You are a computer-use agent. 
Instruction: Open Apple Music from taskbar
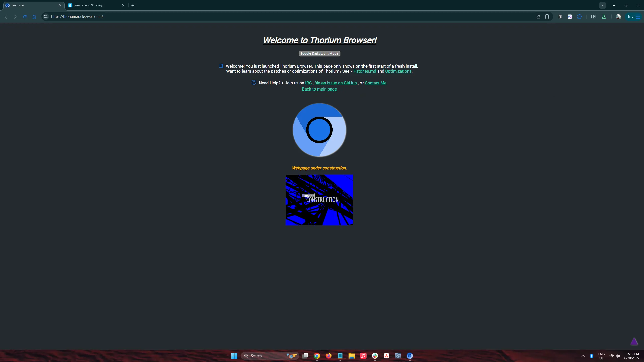coord(363,356)
